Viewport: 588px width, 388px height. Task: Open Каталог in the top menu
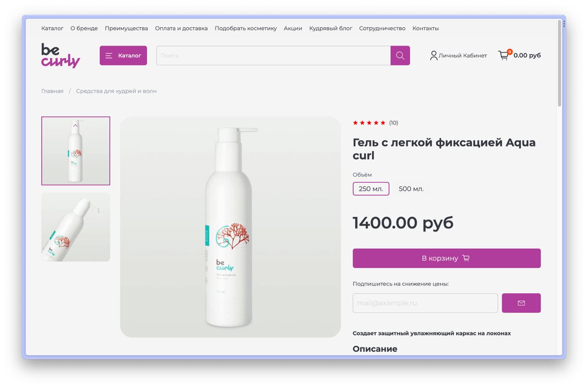(52, 29)
